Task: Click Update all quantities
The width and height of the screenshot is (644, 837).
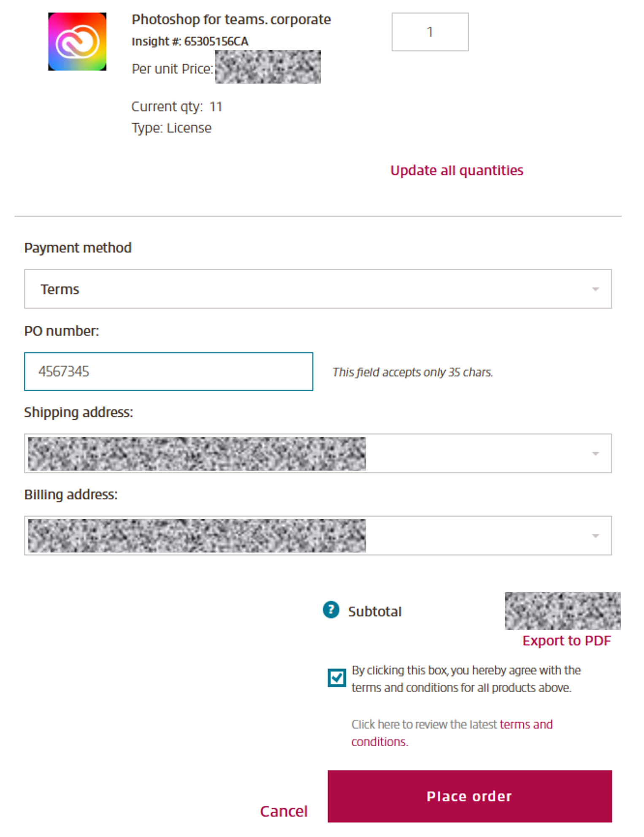Action: click(x=457, y=171)
